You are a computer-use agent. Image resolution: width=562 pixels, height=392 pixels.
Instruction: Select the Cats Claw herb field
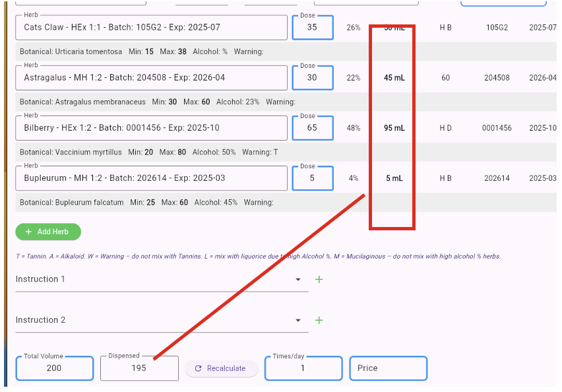coord(151,27)
